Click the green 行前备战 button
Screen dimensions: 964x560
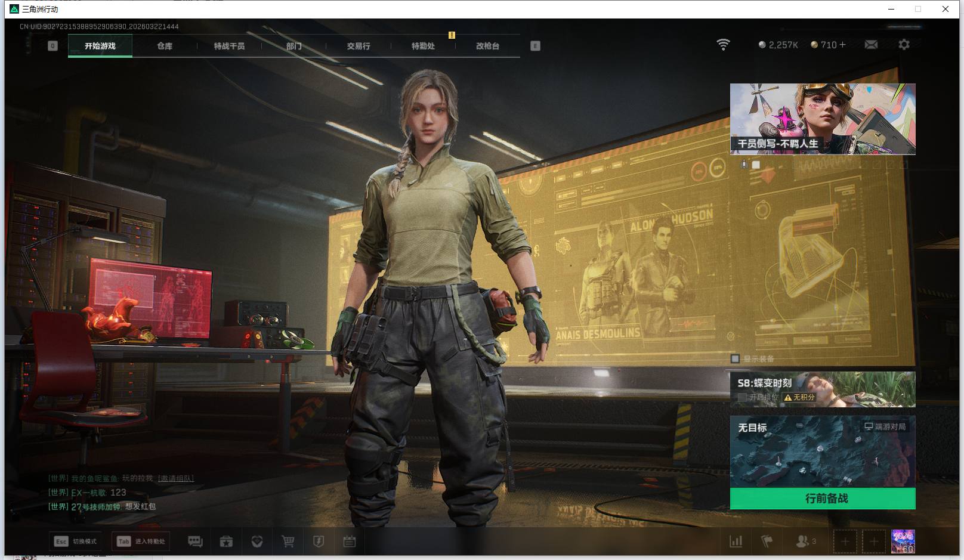tap(823, 499)
